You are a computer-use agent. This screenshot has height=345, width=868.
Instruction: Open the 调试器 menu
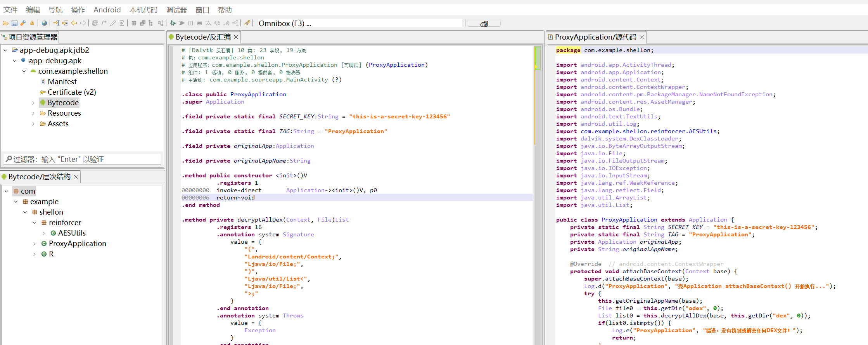pyautogui.click(x=176, y=10)
